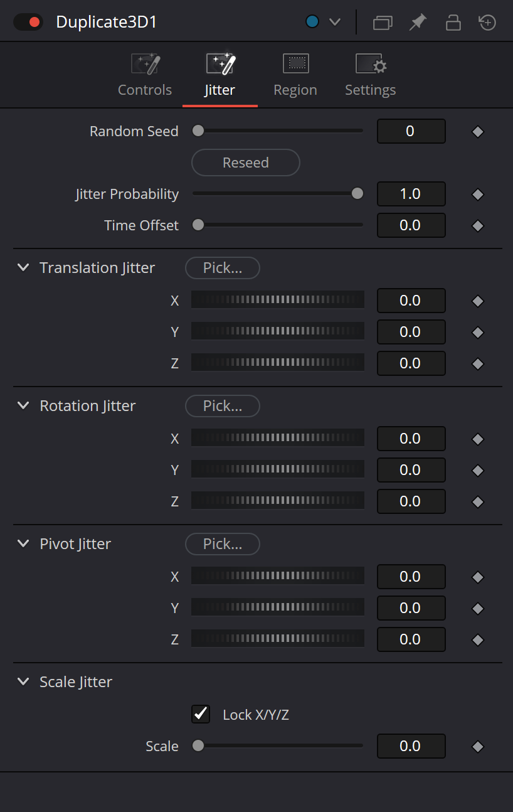513x812 pixels.
Task: Add keyframe for Jitter Probability
Action: pyautogui.click(x=478, y=195)
